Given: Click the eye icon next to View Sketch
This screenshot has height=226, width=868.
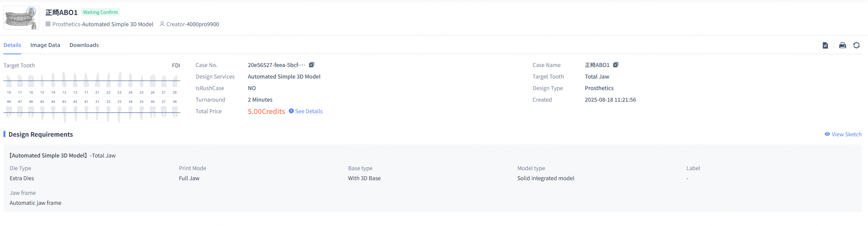Looking at the screenshot, I should pyautogui.click(x=827, y=134).
